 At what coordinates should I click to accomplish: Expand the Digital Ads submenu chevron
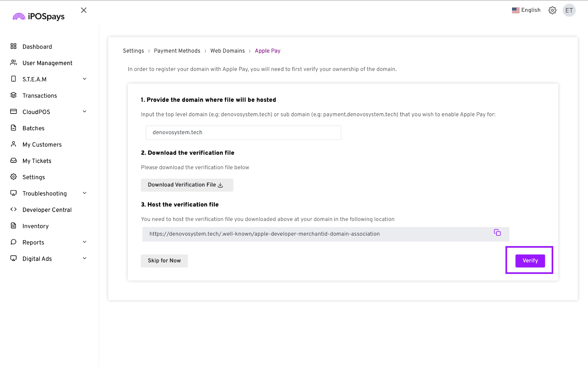[x=85, y=258]
